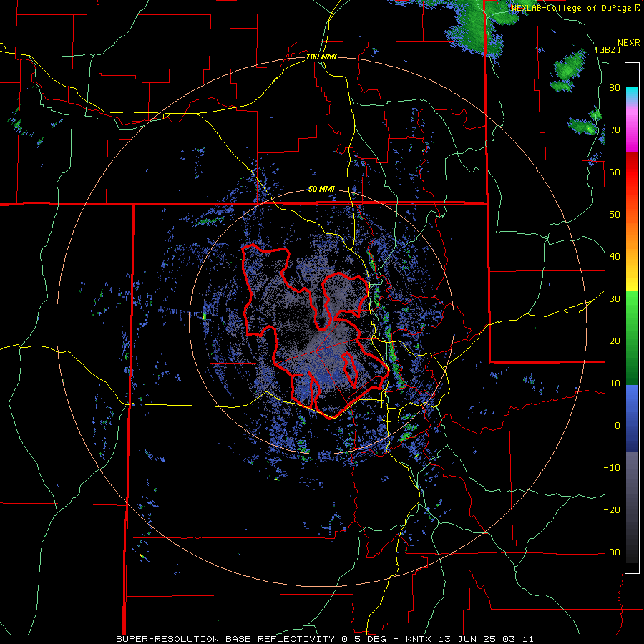Click the green band of the reflectivity color bar
644x644 pixels.
(x=632, y=338)
